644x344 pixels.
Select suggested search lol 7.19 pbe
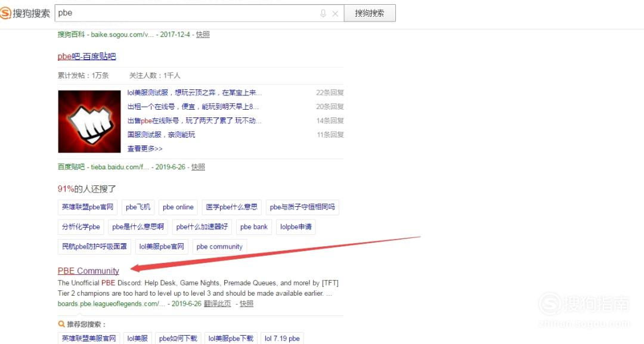pyautogui.click(x=282, y=338)
